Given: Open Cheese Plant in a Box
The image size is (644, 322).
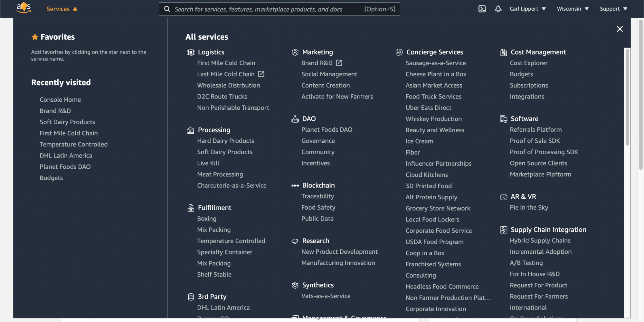Looking at the screenshot, I should click(436, 74).
